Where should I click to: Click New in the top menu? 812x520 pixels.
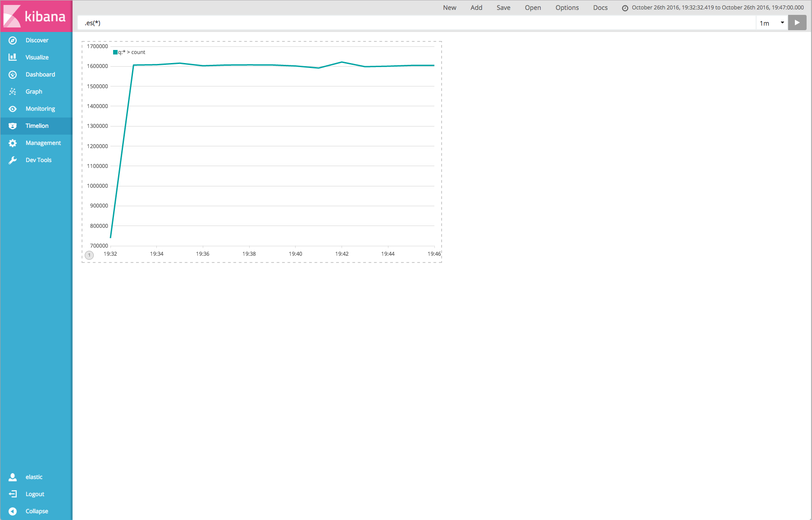pyautogui.click(x=449, y=8)
